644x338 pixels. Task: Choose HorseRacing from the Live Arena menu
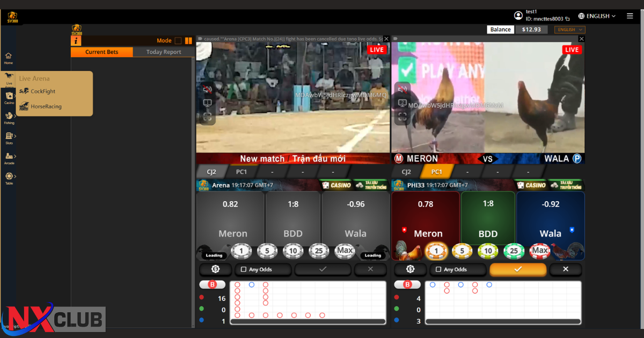pos(46,106)
